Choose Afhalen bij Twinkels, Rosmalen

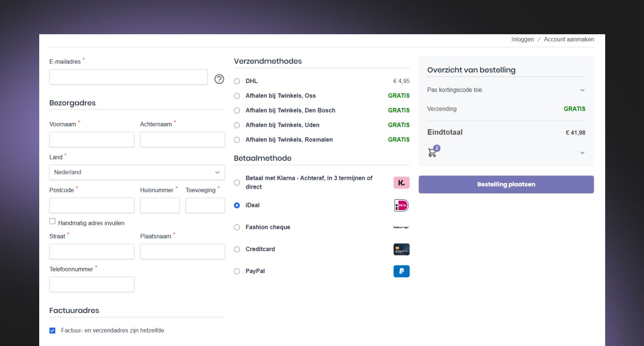point(237,140)
